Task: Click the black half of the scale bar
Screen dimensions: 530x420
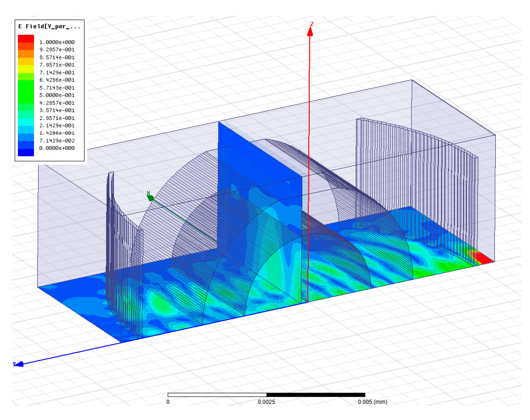Action: point(316,395)
